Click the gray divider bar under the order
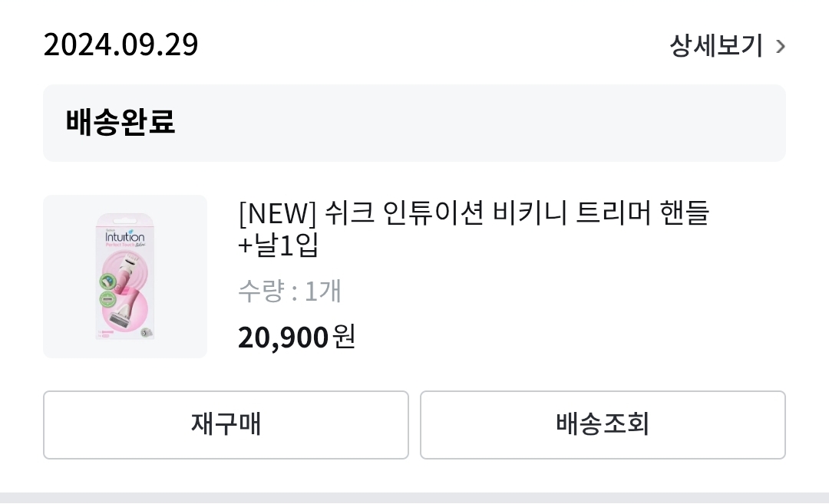829x504 pixels. coord(414,498)
